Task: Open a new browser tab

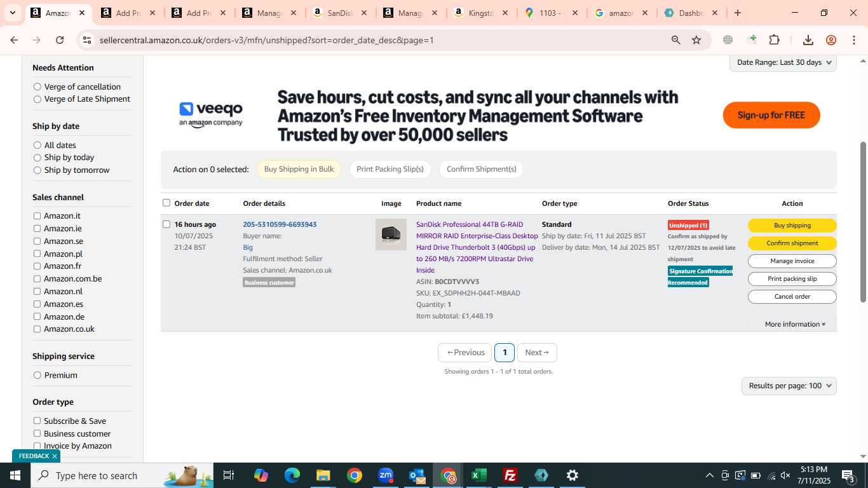Action: (738, 13)
